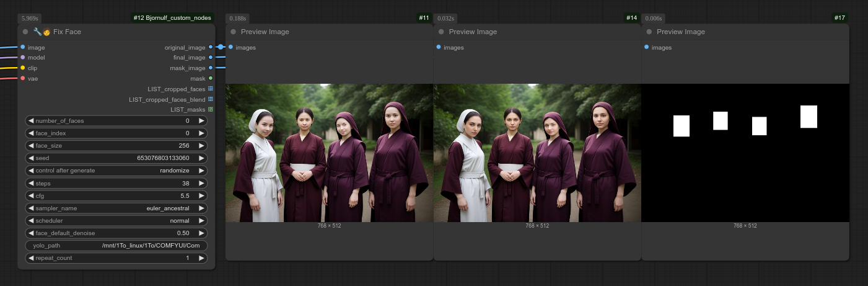Click the image input connector dot

point(23,47)
